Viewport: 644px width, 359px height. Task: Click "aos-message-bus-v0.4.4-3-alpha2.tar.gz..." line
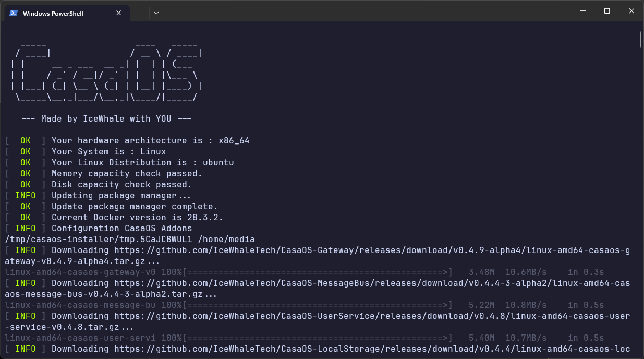tap(111, 294)
